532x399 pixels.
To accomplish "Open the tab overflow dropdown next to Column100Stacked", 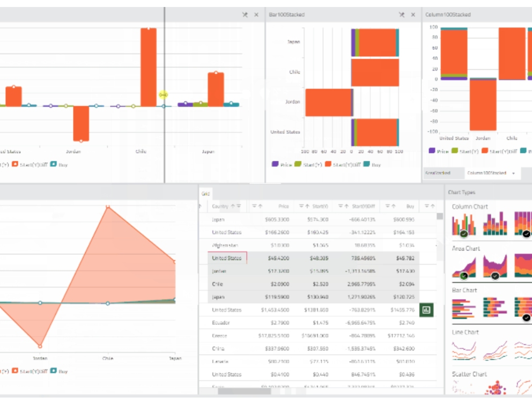I will pyautogui.click(x=513, y=173).
